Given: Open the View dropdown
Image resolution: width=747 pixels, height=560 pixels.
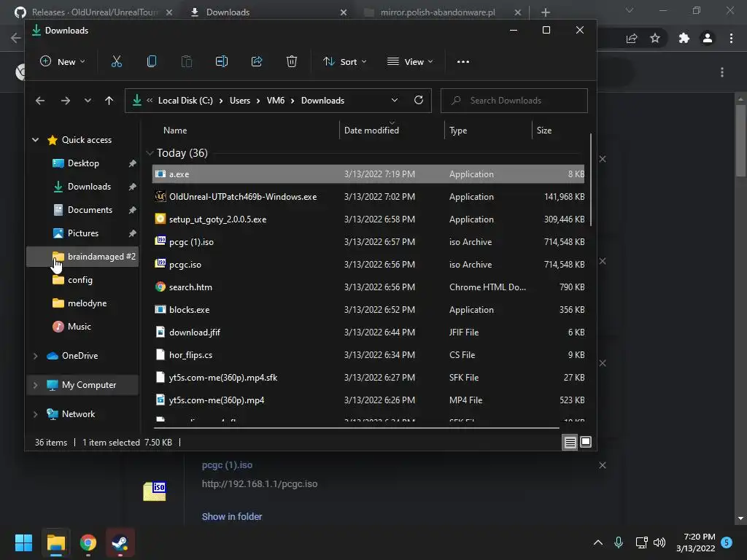Looking at the screenshot, I should pyautogui.click(x=410, y=61).
